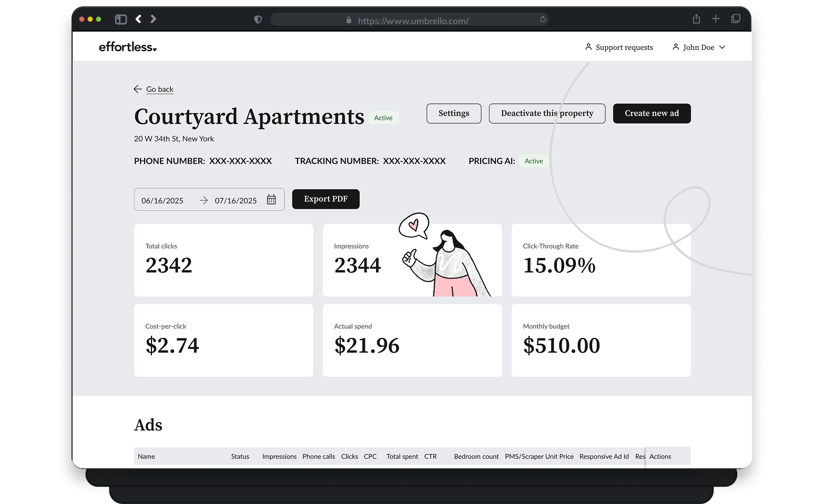Click the PHONE NUMBER value

pos(240,161)
